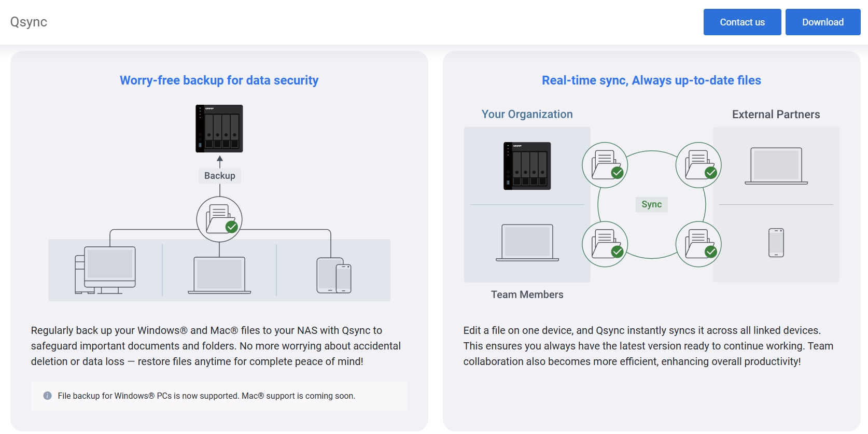Open the Download button

click(823, 22)
